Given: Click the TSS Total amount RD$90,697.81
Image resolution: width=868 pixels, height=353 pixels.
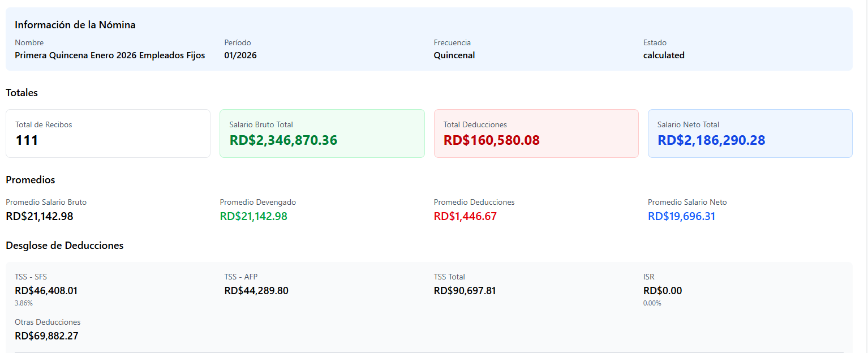Looking at the screenshot, I should coord(465,291).
